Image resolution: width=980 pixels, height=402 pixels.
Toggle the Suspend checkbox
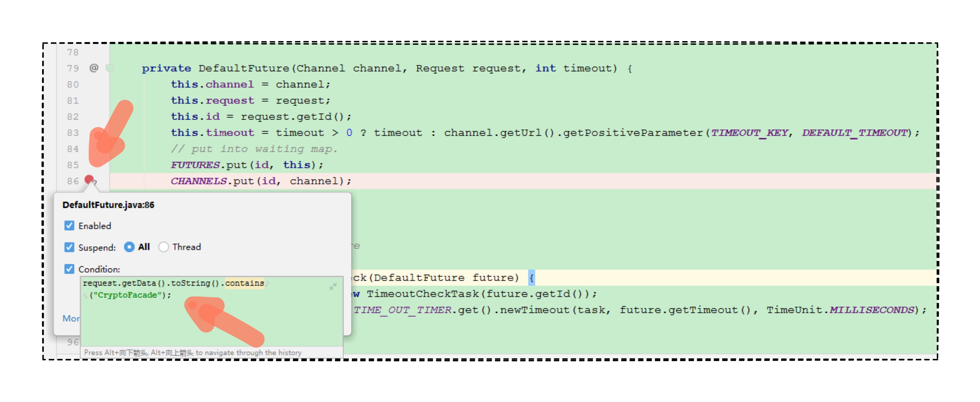(69, 247)
